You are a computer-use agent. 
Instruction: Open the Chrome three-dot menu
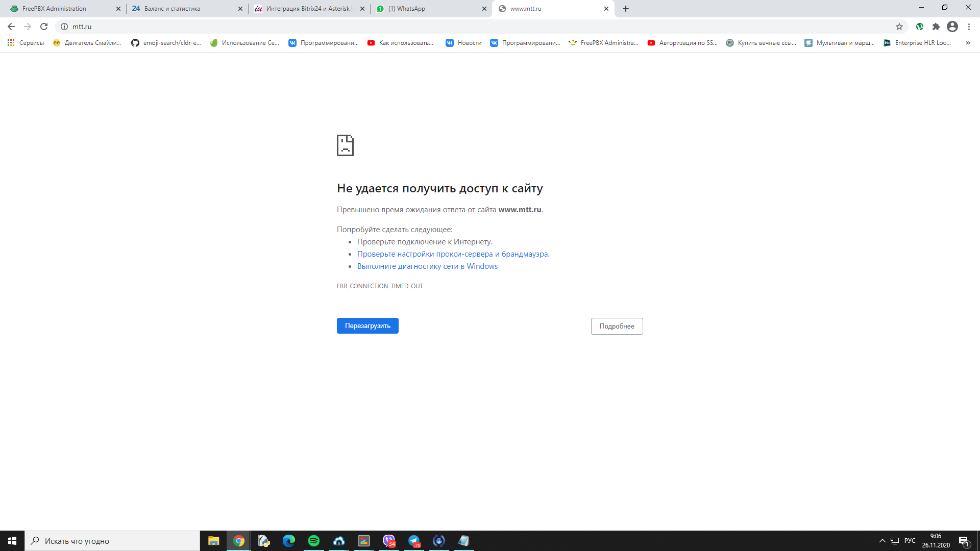[x=969, y=27]
